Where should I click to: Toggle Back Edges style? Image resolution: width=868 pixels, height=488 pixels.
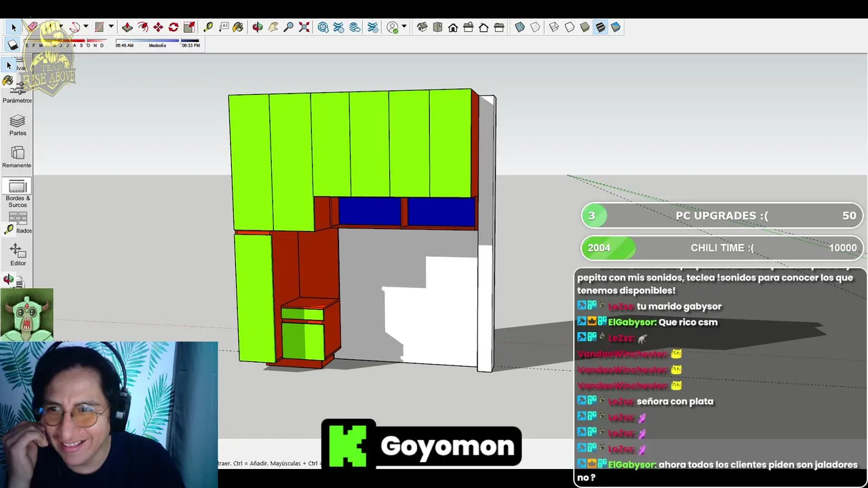click(x=535, y=27)
